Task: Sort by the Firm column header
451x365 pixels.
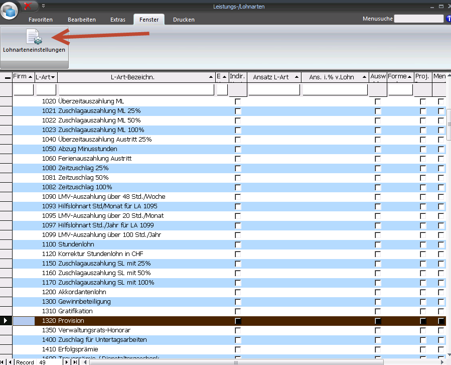Action: coord(23,77)
